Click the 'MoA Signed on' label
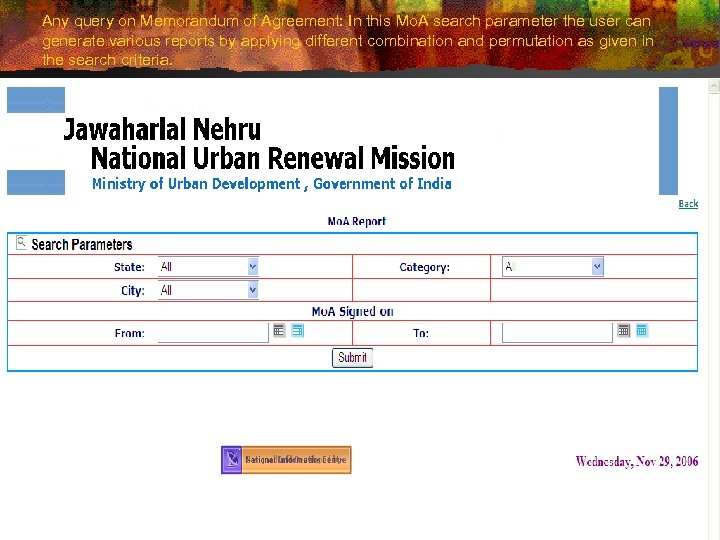This screenshot has width=720, height=540. 352,312
